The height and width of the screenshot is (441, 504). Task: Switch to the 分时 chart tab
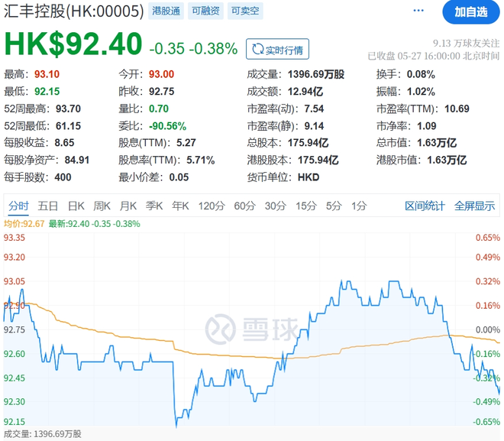click(x=18, y=206)
